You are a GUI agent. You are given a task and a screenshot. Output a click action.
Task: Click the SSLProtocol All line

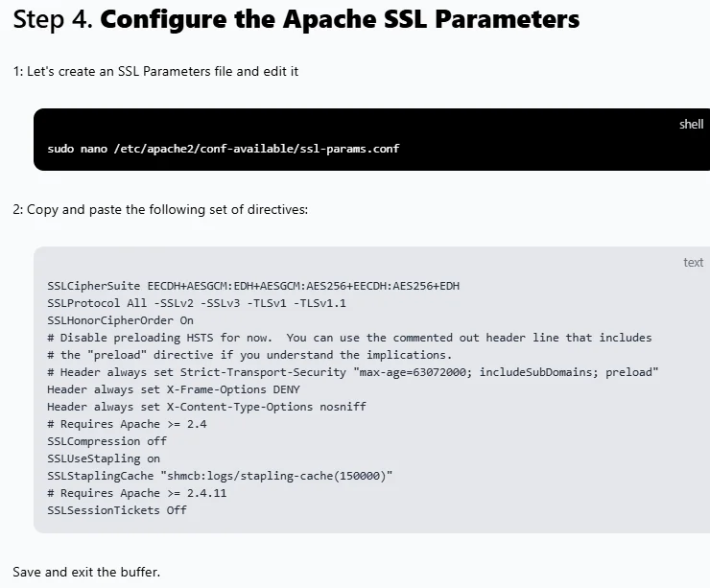tap(197, 303)
